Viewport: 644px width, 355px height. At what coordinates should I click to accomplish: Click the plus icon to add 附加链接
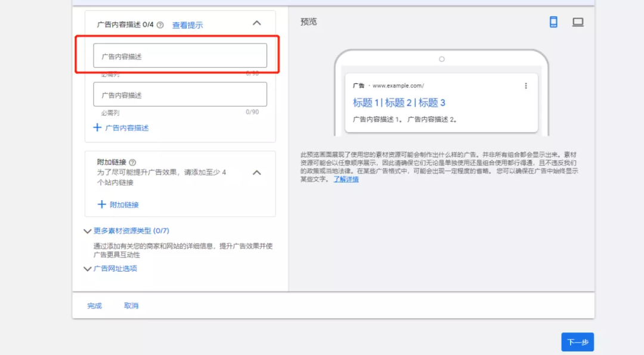(101, 204)
